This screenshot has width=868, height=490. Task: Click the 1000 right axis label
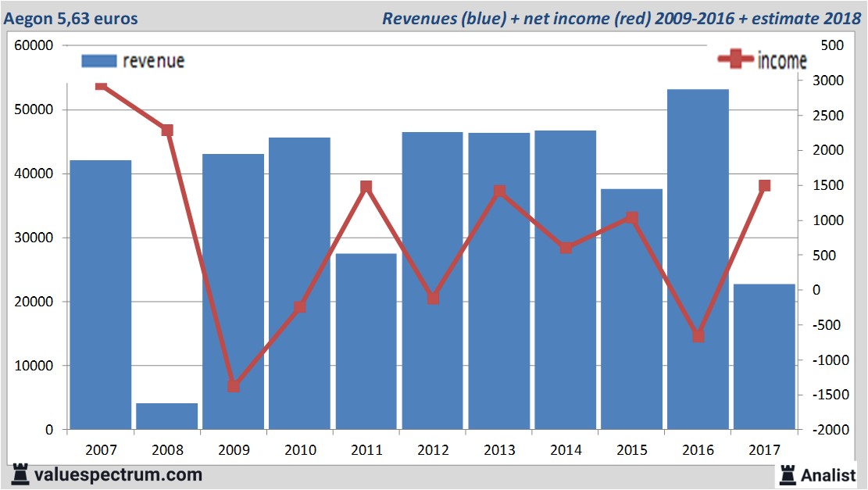click(828, 220)
